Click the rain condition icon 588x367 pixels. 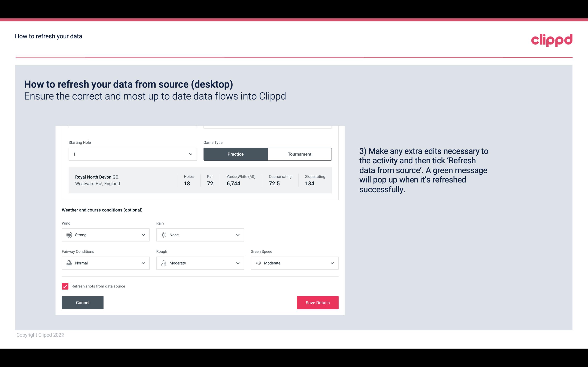coord(163,235)
